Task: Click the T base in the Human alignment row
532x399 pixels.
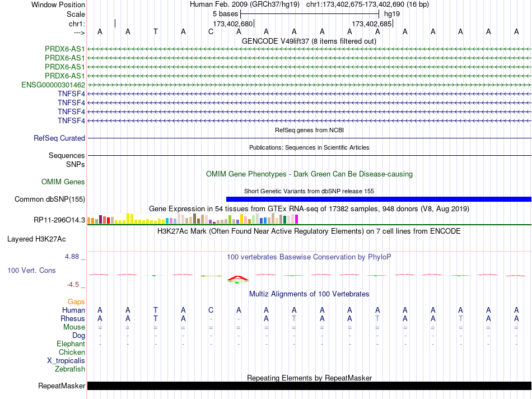Action: click(155, 310)
